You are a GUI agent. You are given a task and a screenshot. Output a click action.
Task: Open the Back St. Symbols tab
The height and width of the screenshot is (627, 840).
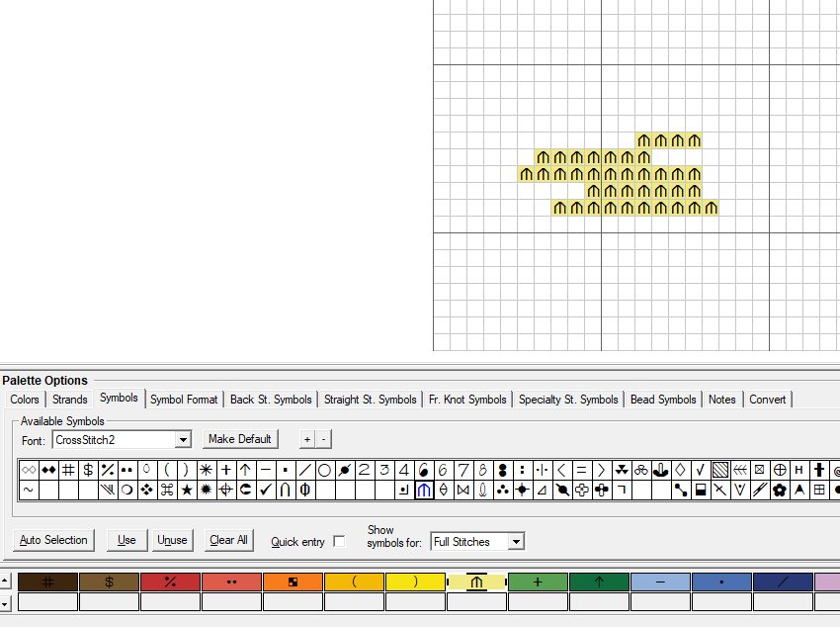(x=270, y=400)
